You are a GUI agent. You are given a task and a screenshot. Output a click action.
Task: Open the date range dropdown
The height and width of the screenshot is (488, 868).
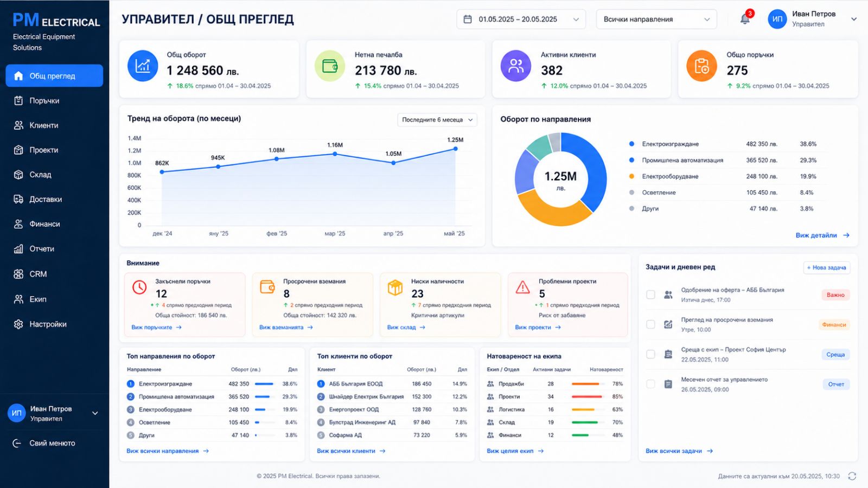521,19
